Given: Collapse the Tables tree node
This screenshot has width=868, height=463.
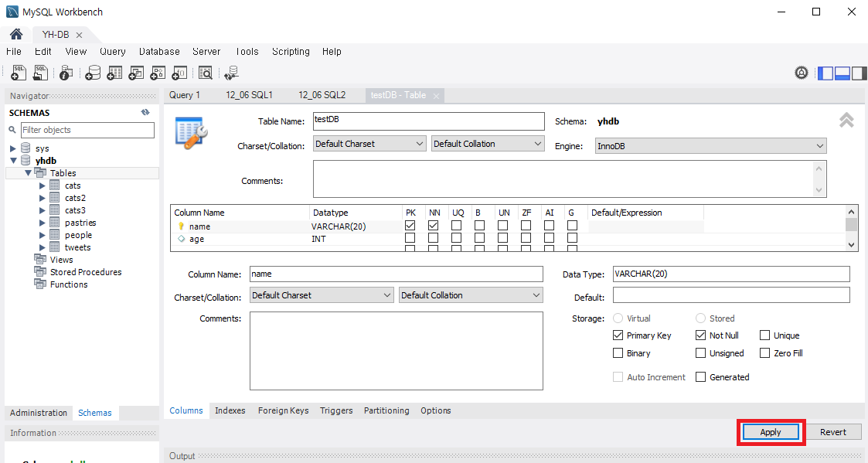Looking at the screenshot, I should pos(28,173).
